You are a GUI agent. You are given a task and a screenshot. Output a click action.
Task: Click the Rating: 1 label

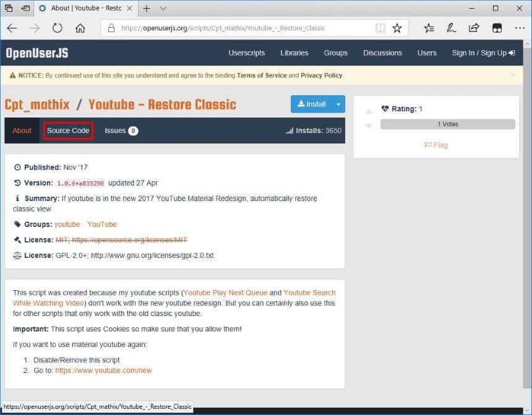coord(402,109)
